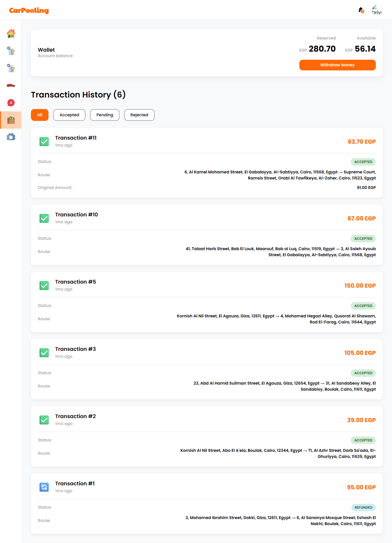The height and width of the screenshot is (543, 392).
Task: Filter transactions by Accepted
Action: tap(69, 115)
